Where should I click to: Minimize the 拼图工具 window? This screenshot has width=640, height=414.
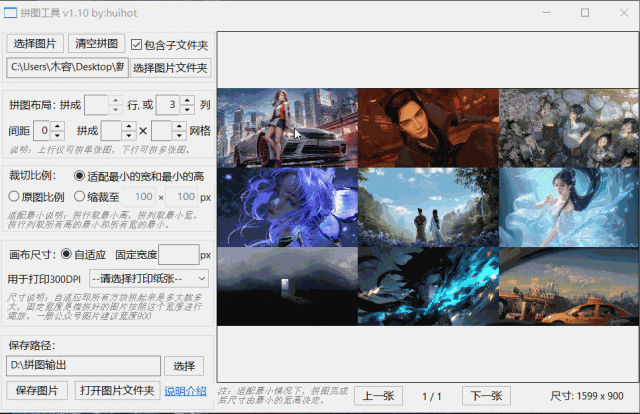click(547, 13)
